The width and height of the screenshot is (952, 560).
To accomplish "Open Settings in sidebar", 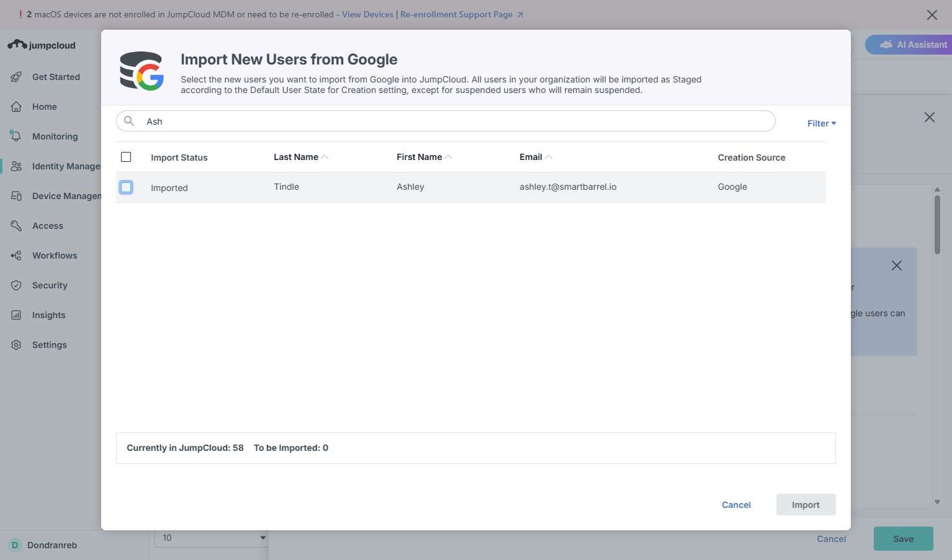I will [x=50, y=345].
